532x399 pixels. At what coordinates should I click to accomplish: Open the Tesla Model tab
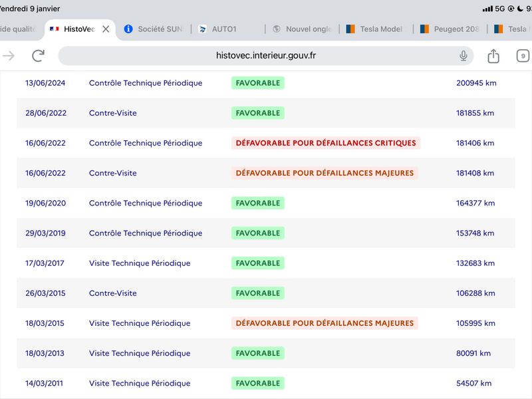coord(376,29)
